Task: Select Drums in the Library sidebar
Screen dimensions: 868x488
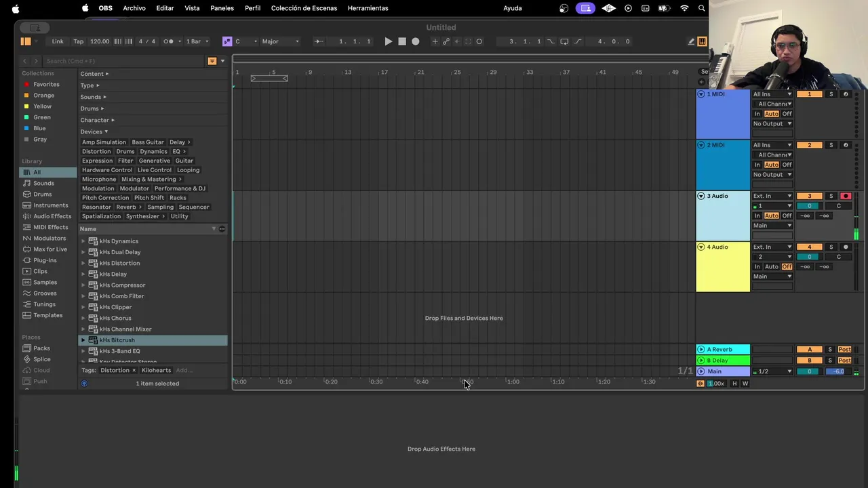Action: pos(42,195)
